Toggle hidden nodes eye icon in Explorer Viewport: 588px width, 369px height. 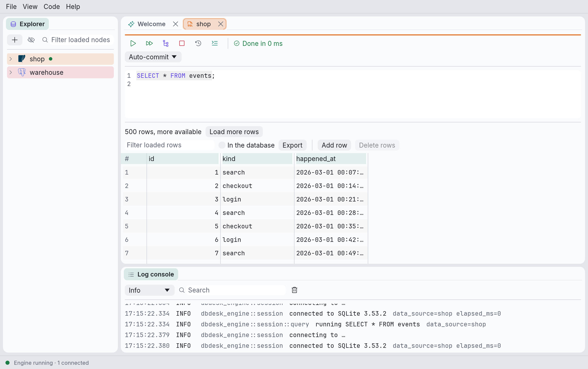31,40
